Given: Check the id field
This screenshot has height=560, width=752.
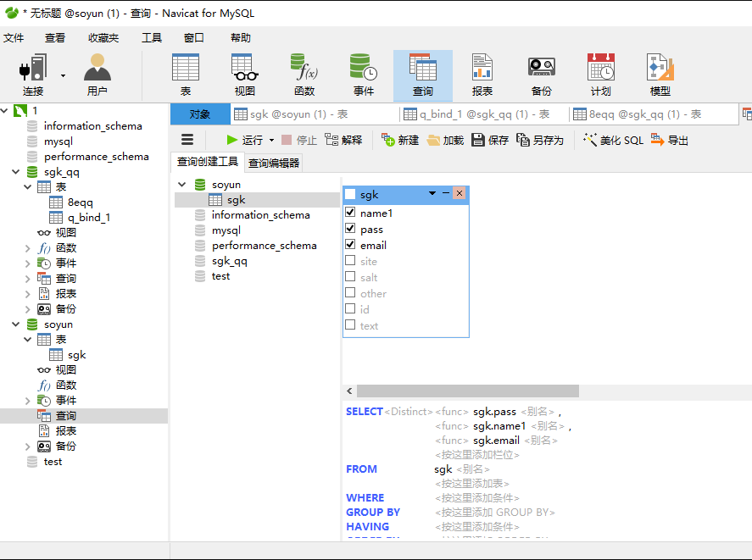Looking at the screenshot, I should [x=350, y=308].
